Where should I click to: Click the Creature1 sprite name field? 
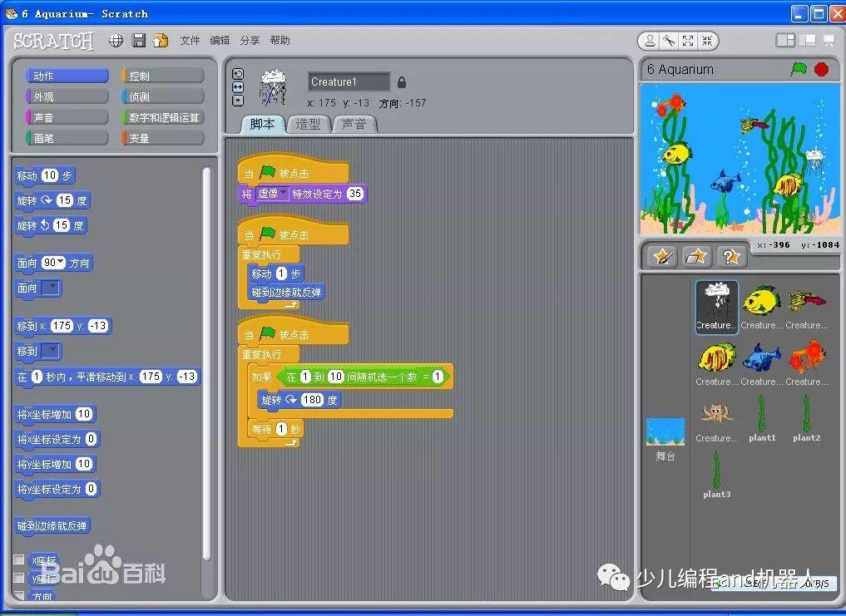click(x=349, y=82)
